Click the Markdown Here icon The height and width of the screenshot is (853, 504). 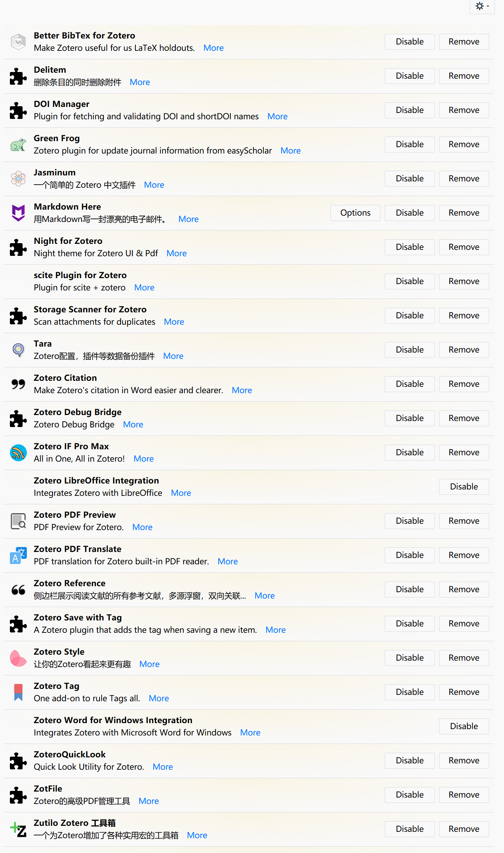point(18,212)
